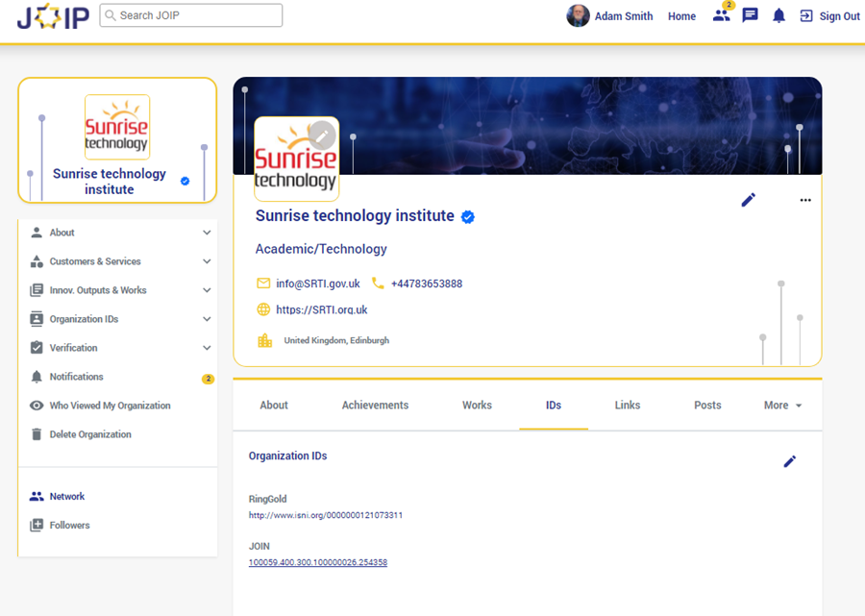This screenshot has height=616, width=865.
Task: Switch to the Posts tab
Action: click(707, 406)
